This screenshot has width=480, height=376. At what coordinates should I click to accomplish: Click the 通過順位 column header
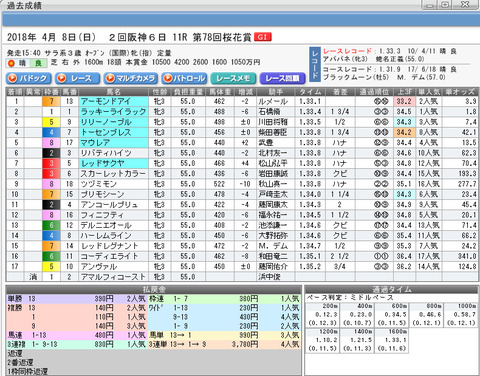point(374,92)
